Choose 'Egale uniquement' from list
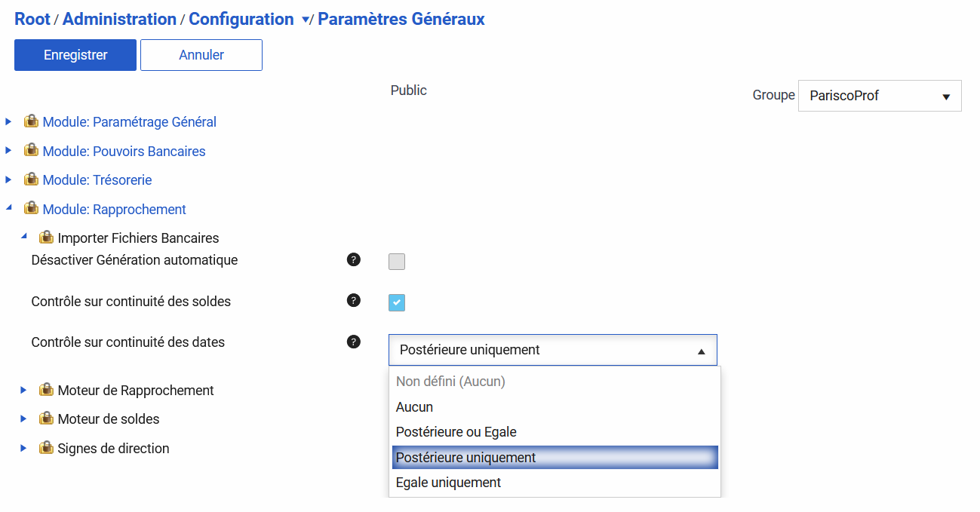Viewport: 980px width, 512px height. (x=448, y=483)
